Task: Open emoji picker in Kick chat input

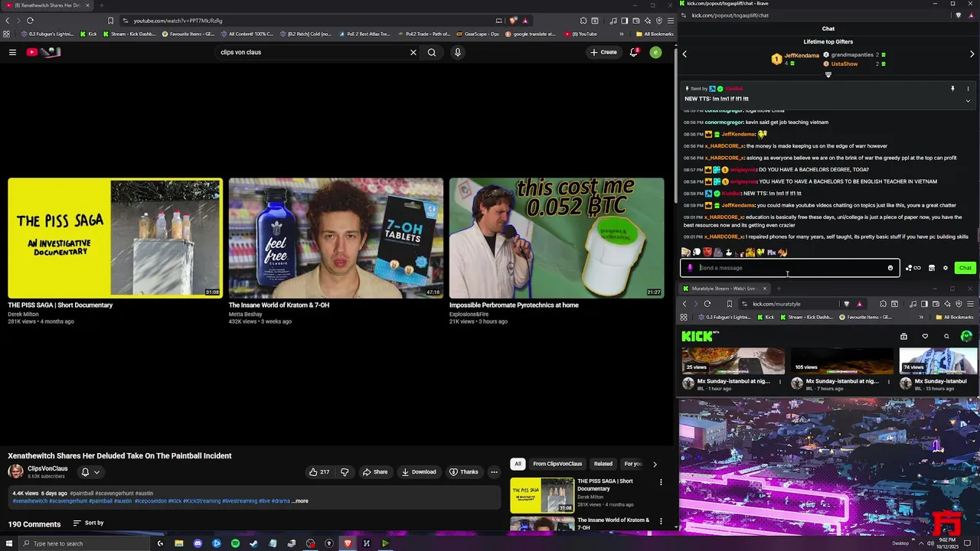Action: [890, 268]
